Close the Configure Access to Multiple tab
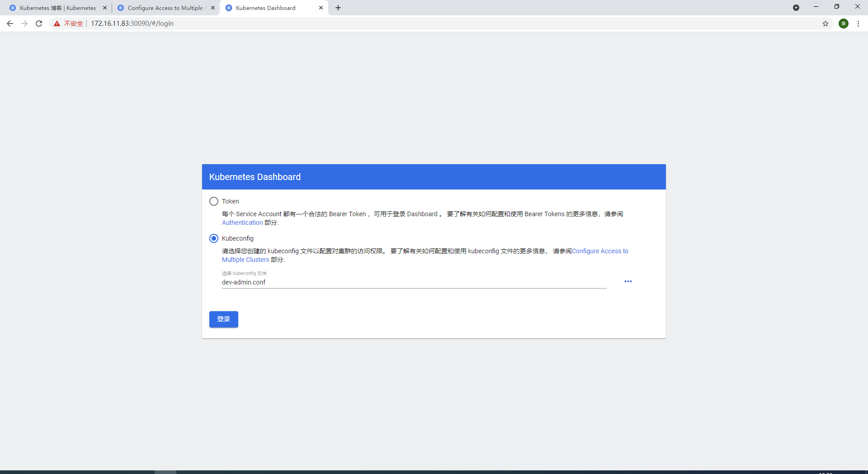This screenshot has height=474, width=868. click(213, 8)
